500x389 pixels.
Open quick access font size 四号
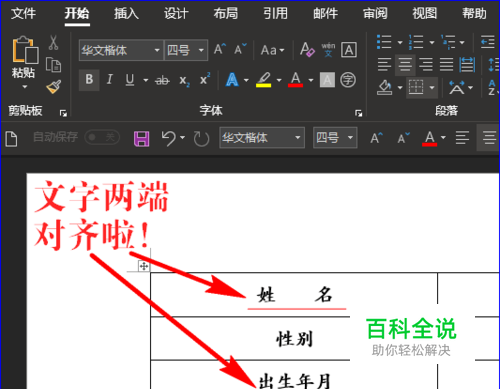(x=335, y=137)
